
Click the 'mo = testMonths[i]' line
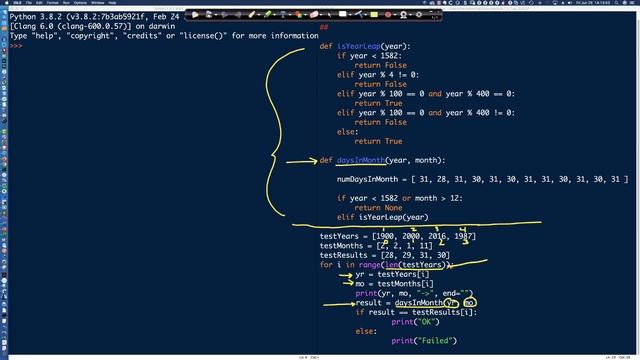[394, 284]
